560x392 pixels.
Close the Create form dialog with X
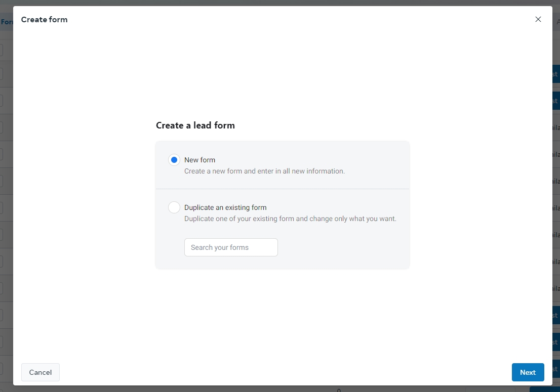coord(538,19)
